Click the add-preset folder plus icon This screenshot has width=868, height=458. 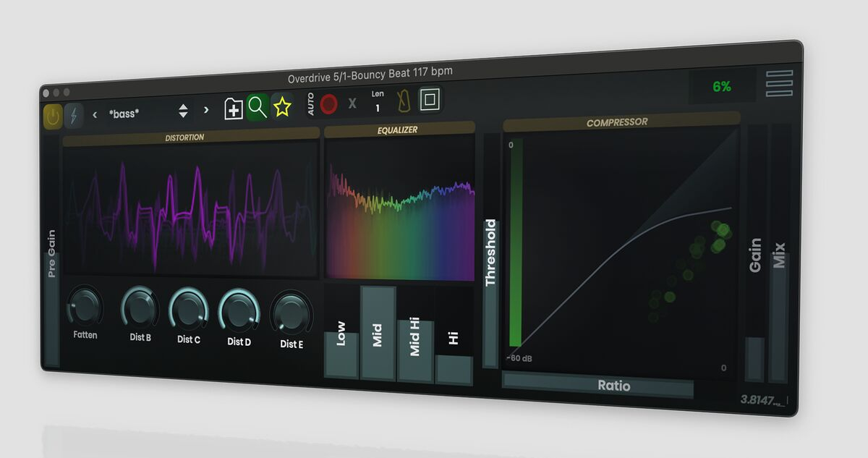(x=233, y=109)
